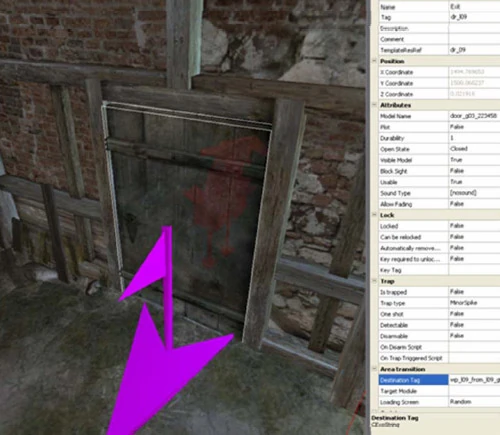Toggle the Locked value False
The image size is (500, 435).
[x=474, y=226]
